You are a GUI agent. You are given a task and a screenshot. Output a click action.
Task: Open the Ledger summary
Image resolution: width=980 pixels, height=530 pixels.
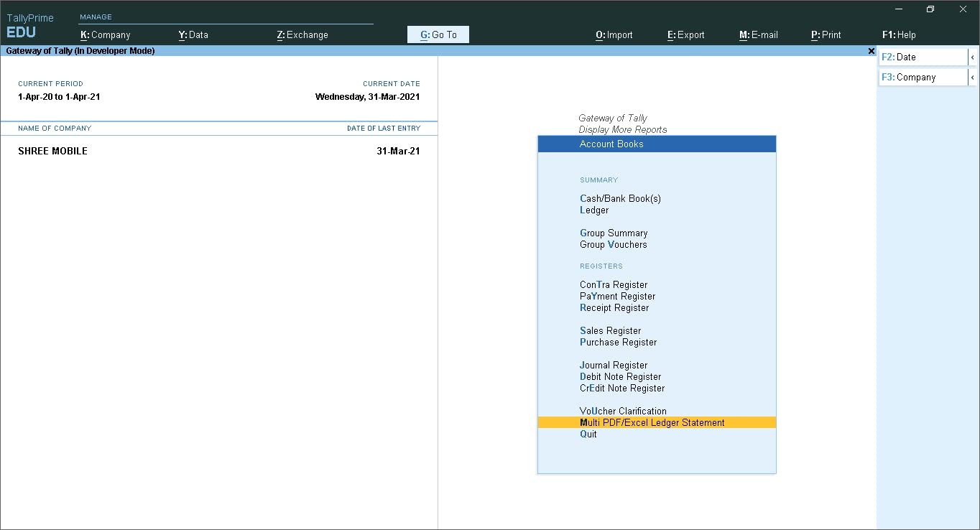(594, 210)
